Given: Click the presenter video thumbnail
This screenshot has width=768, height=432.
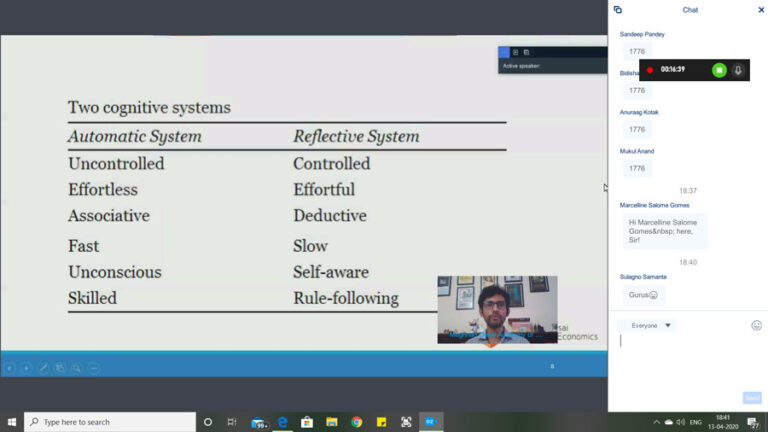Looking at the screenshot, I should [497, 310].
